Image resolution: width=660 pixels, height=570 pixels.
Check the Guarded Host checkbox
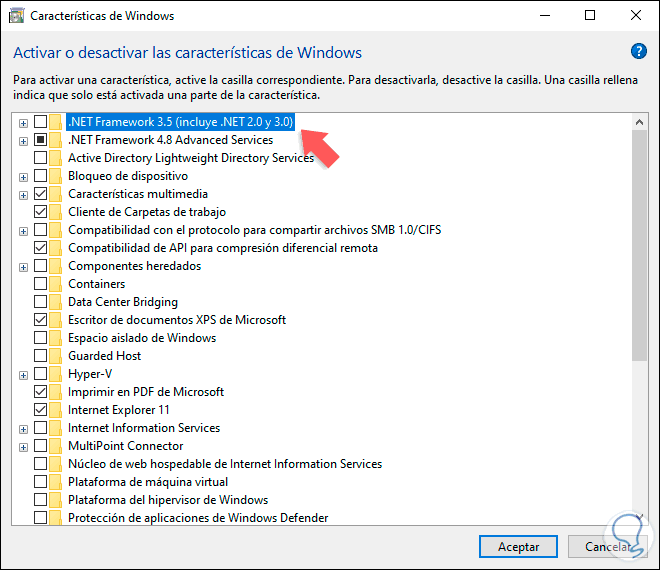point(40,356)
